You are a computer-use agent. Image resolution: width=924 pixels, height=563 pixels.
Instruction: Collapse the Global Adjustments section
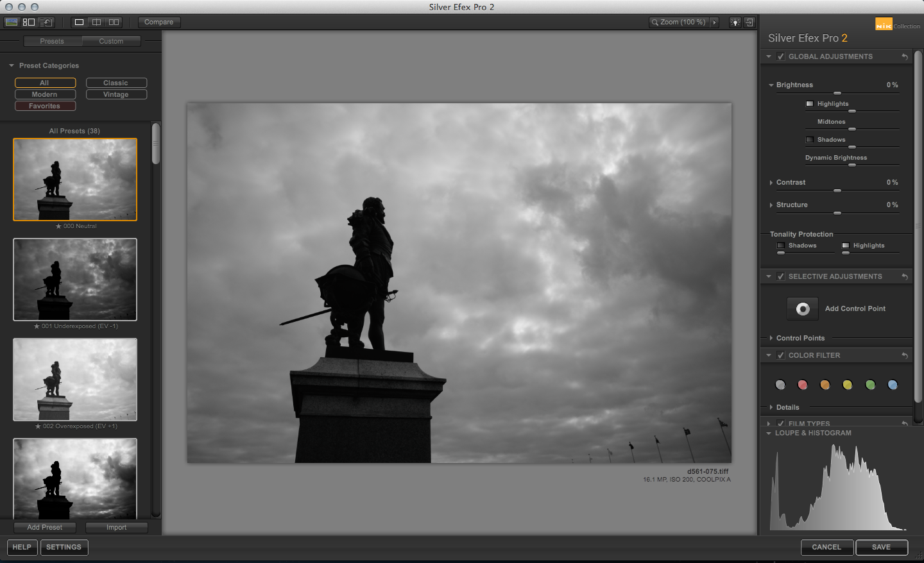[x=769, y=56]
